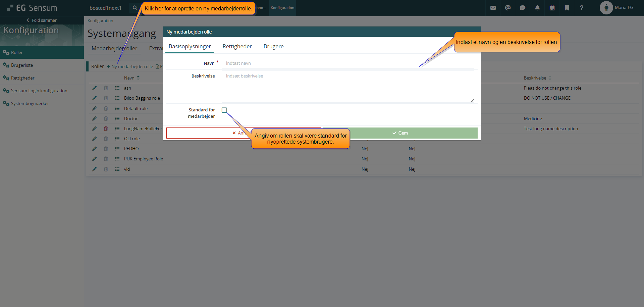Collapse sidebar with Fold sammen
The width and height of the screenshot is (644, 307).
(x=42, y=20)
